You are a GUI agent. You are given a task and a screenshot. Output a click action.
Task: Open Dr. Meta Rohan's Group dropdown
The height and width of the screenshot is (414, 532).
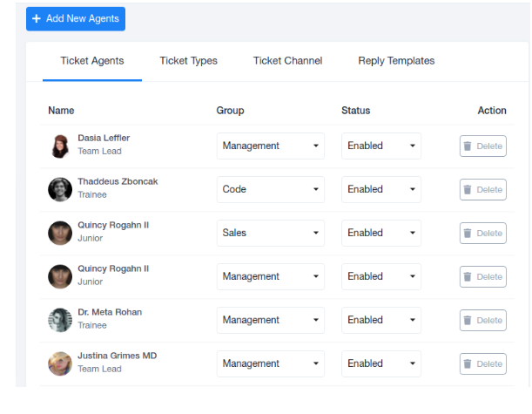pyautogui.click(x=271, y=320)
